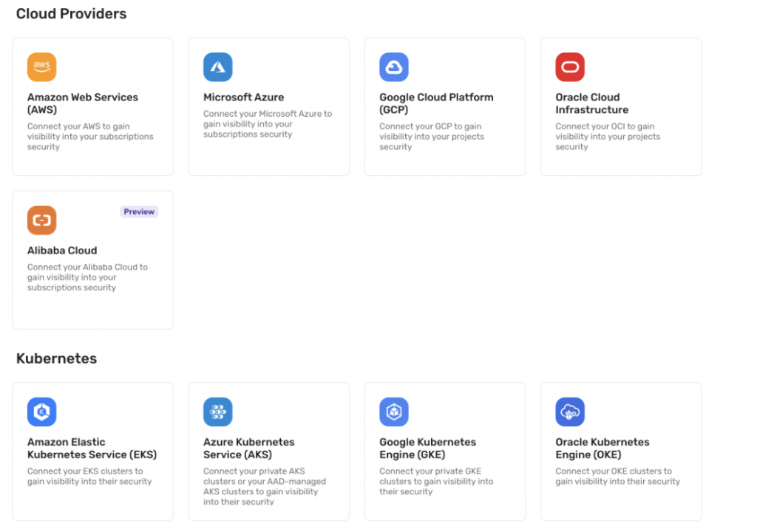Select the Alibaba Cloud card title
Screen dimensions: 757x532
click(62, 250)
